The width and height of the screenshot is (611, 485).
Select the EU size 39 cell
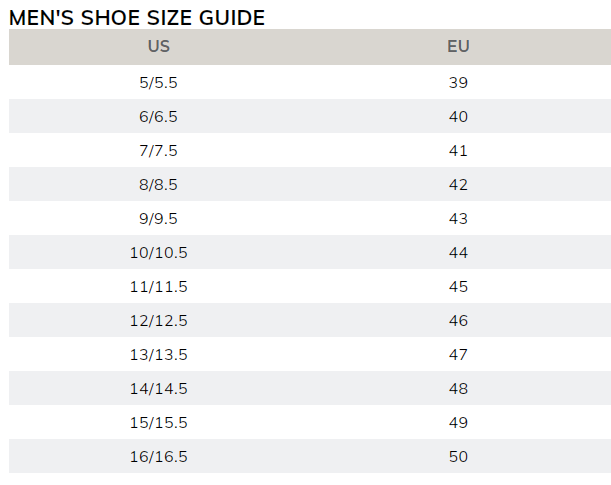point(458,83)
